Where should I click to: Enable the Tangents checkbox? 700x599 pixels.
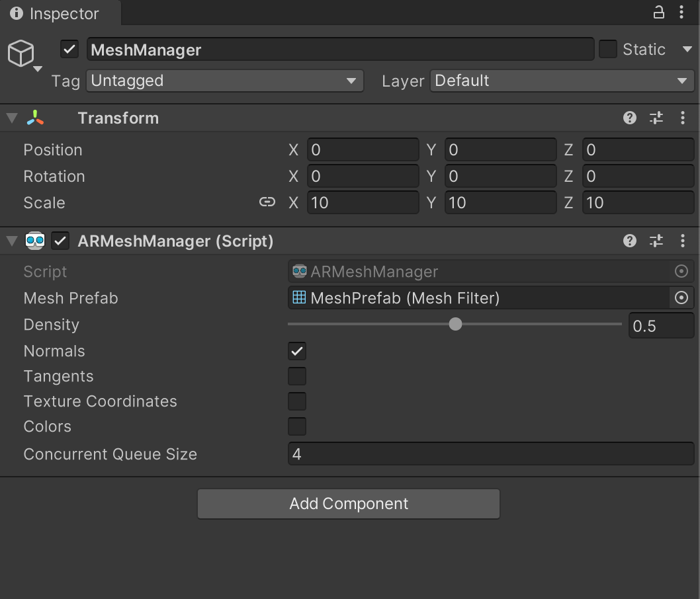click(296, 376)
